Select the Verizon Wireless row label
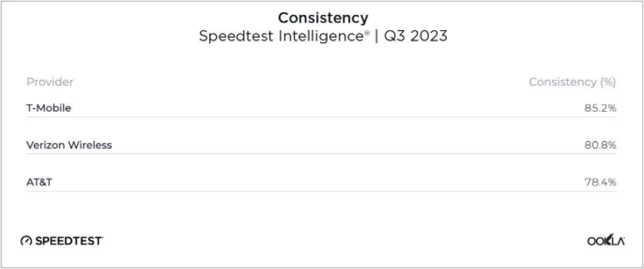Viewport: 644px width, 269px height. pyautogui.click(x=69, y=145)
